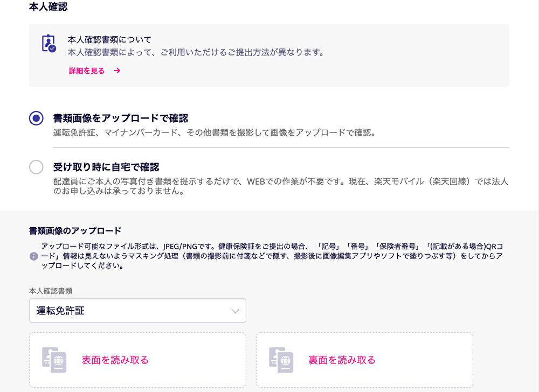Click the 本人確認 page heading

[x=48, y=7]
